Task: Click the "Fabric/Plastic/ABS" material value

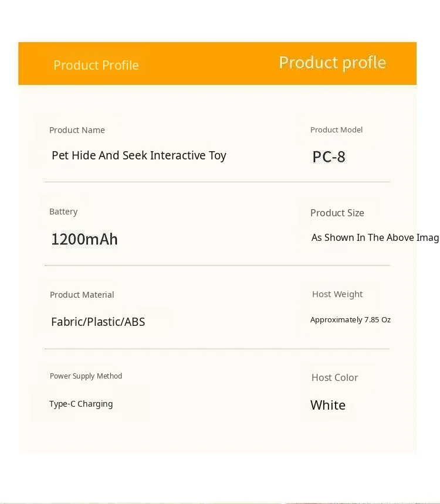Action: tap(98, 322)
